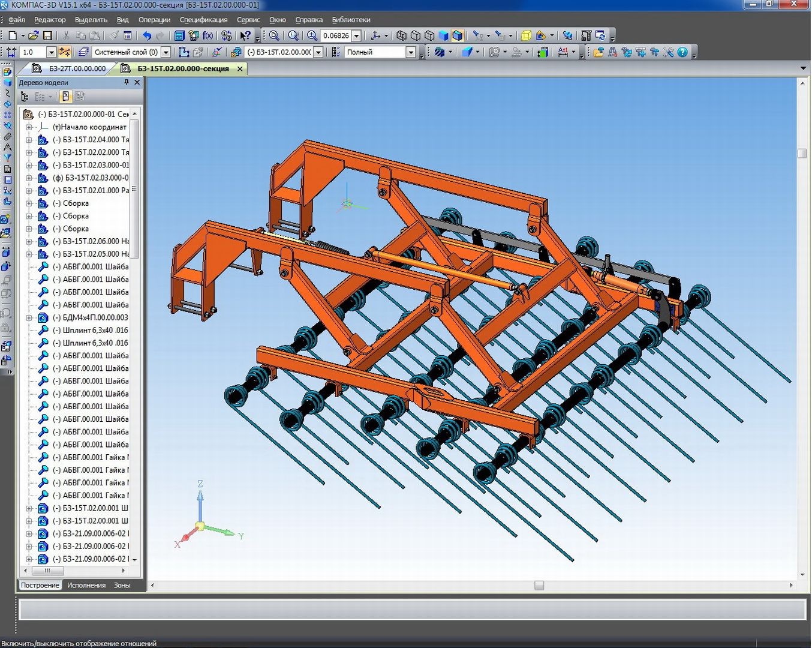Viewport: 812px width, 648px height.
Task: Select the Zoom window magnifier icon
Action: (274, 36)
